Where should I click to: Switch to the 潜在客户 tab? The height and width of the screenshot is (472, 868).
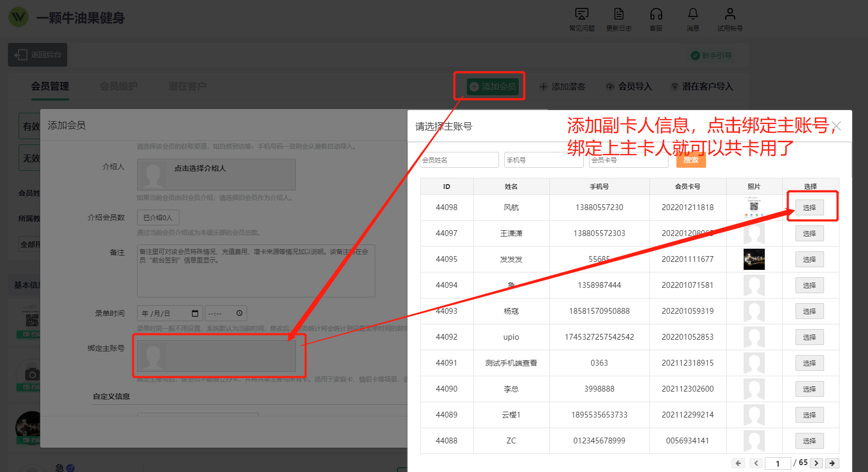[x=187, y=86]
